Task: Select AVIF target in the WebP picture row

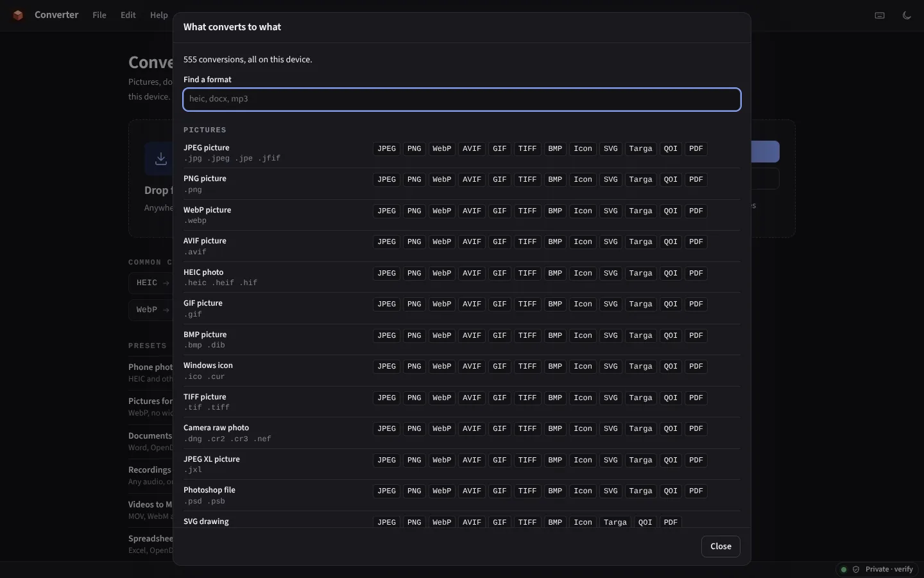Action: click(472, 211)
